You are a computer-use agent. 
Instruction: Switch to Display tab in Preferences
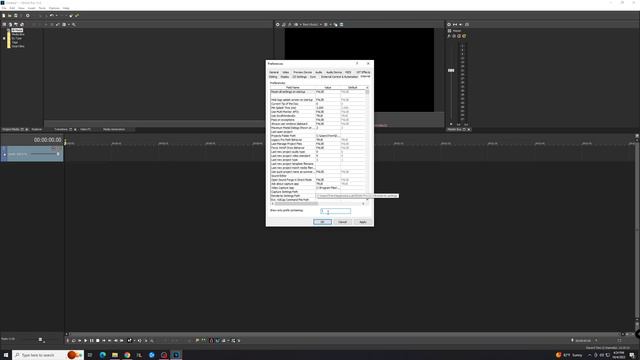pos(285,77)
